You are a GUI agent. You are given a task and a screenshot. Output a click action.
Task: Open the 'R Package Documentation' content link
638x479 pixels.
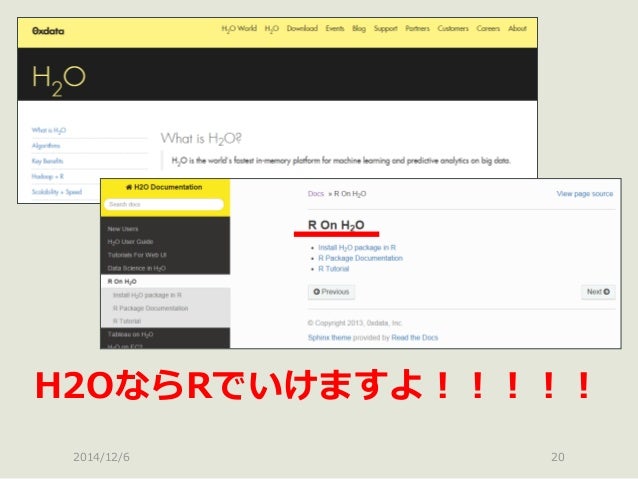[361, 258]
